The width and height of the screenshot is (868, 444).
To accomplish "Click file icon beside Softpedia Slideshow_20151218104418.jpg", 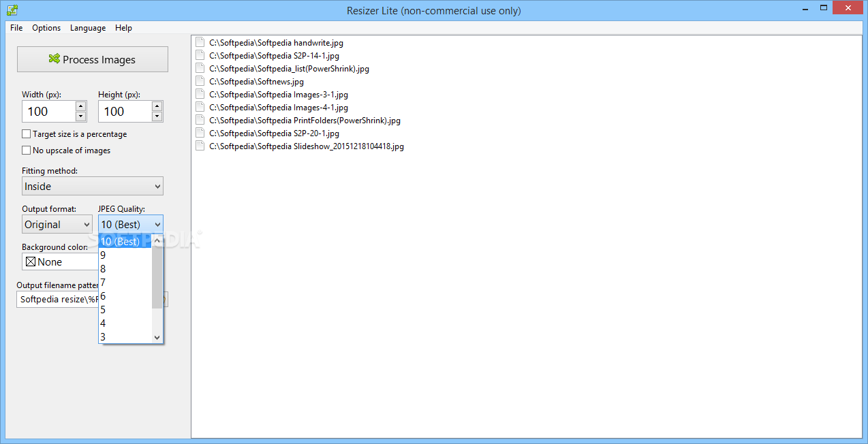I will tap(200, 146).
